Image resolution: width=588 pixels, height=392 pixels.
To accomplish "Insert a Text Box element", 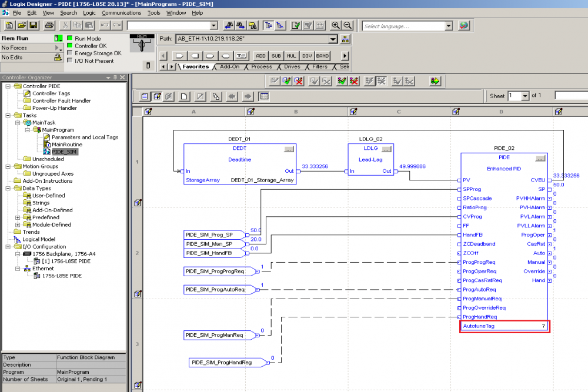I will 241,56.
